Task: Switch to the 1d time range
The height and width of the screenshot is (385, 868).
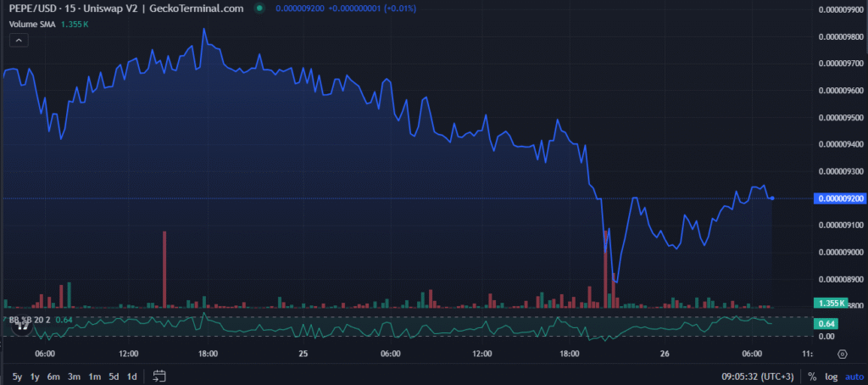Action: 131,376
